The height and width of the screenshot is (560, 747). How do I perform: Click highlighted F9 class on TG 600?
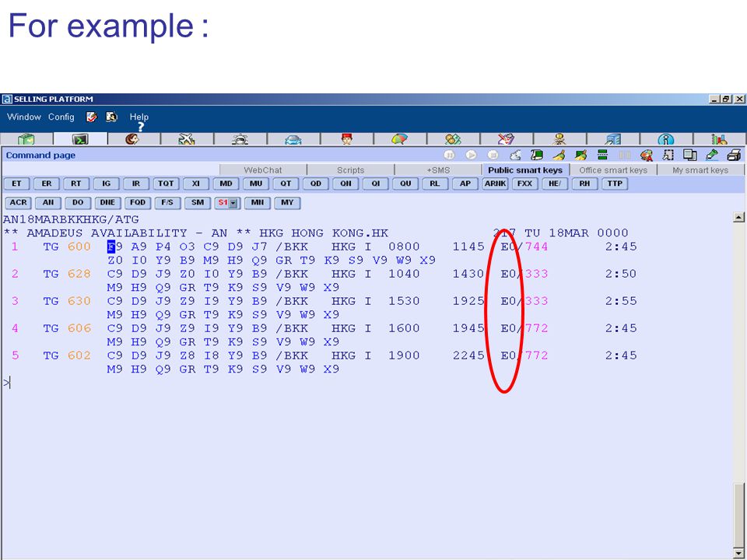click(115, 247)
